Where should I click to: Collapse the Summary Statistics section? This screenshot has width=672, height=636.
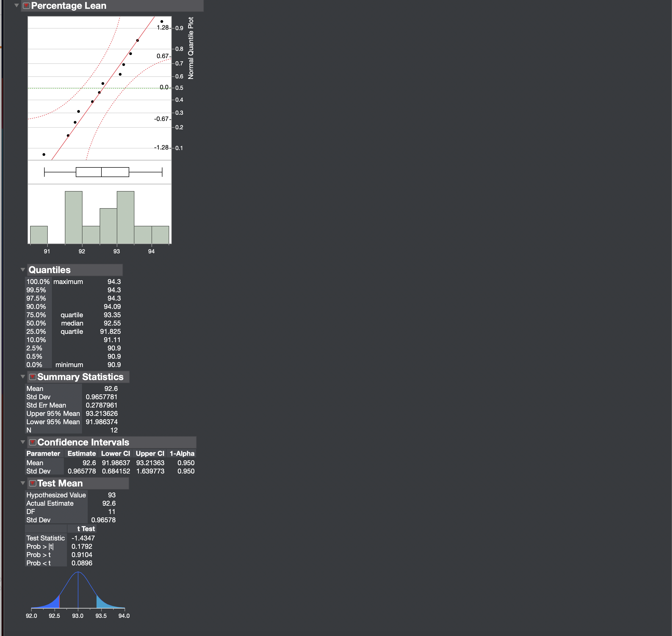[x=23, y=377]
